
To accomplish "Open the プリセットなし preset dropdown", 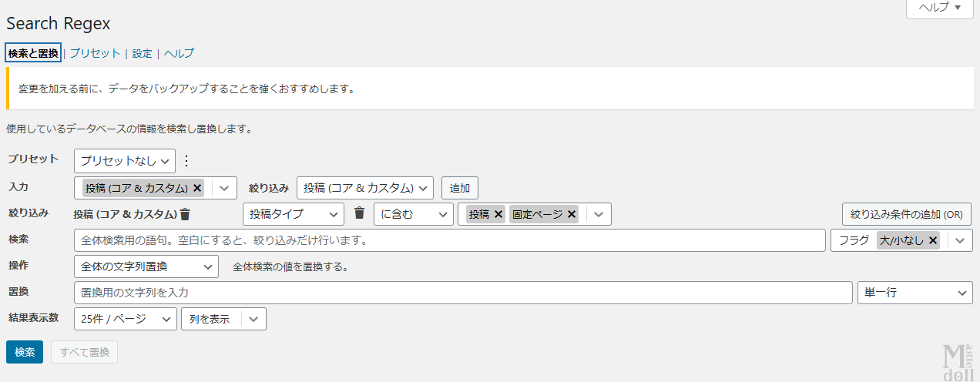I will 125,161.
